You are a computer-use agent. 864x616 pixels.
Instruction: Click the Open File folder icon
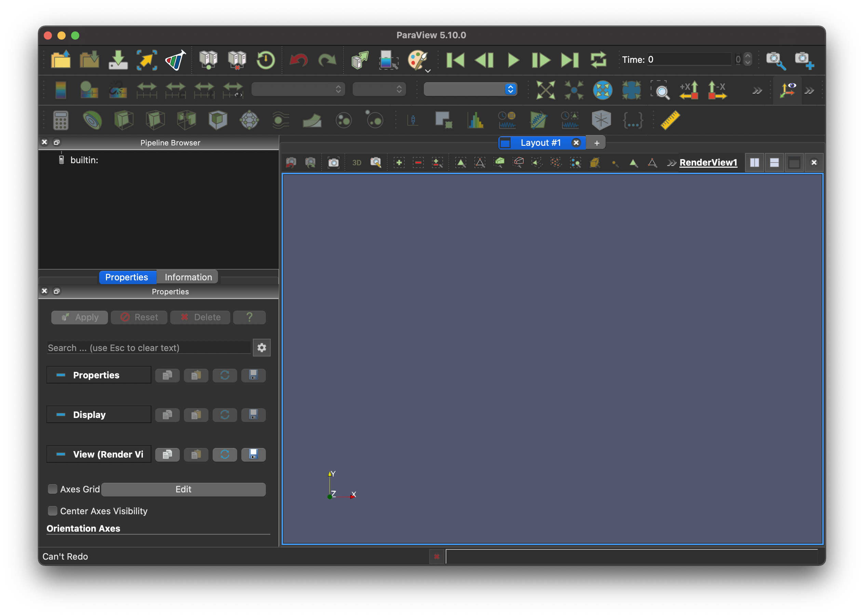pyautogui.click(x=61, y=59)
